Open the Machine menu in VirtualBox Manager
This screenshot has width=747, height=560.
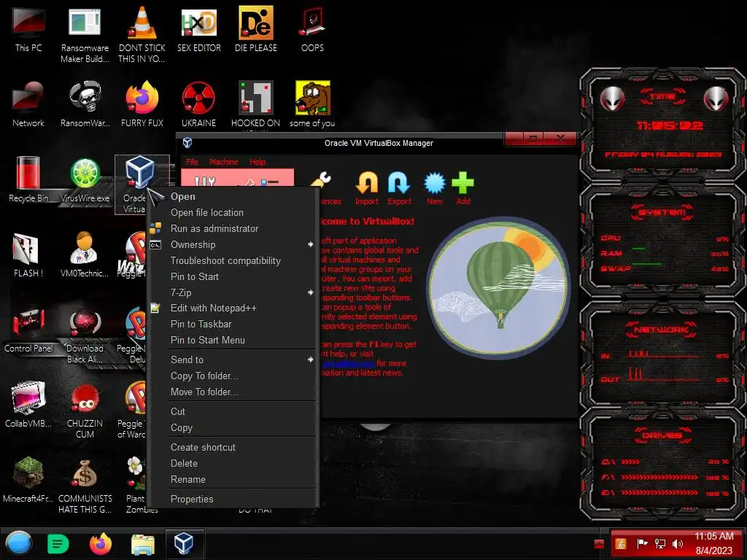point(224,162)
